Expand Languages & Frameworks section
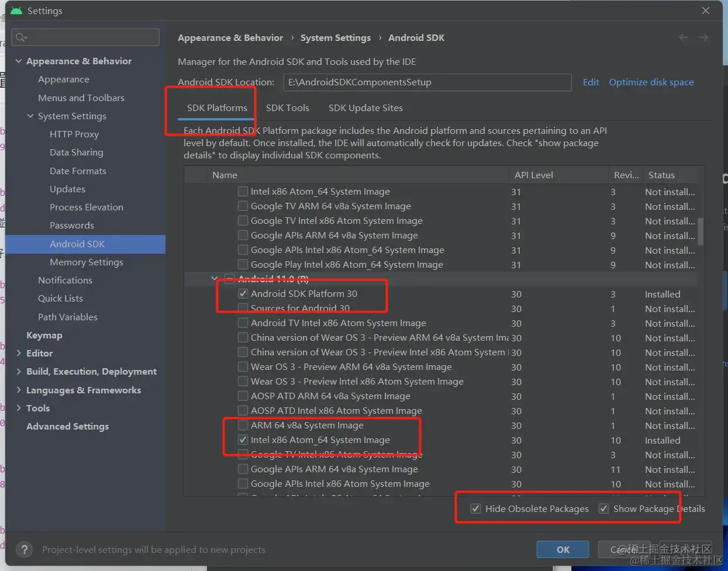 (19, 390)
